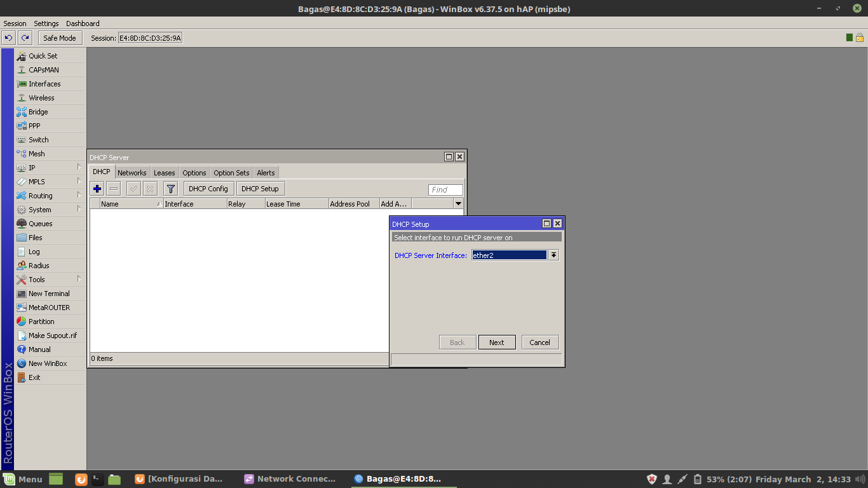Open the Firefox launcher in the panel
Viewport: 868px width, 488px height.
click(x=81, y=479)
